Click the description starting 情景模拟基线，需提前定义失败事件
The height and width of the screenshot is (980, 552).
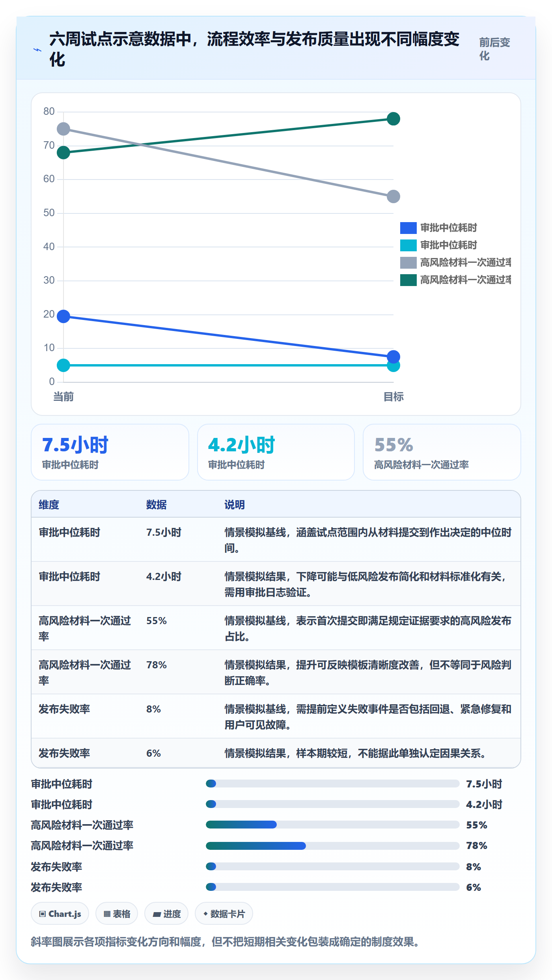point(368,717)
